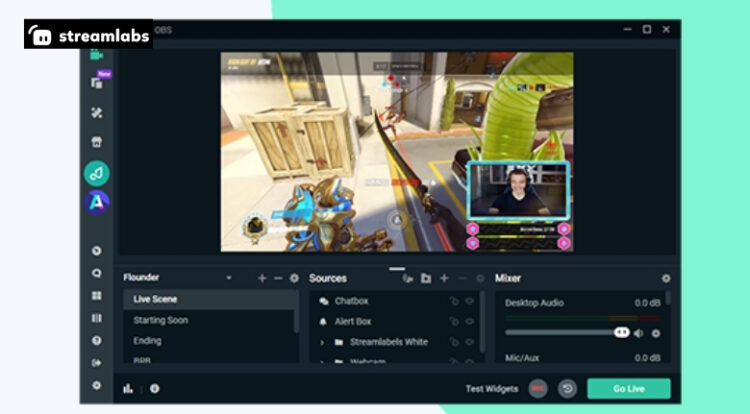
Task: Switch to the Starting Soon scene
Action: [209, 320]
